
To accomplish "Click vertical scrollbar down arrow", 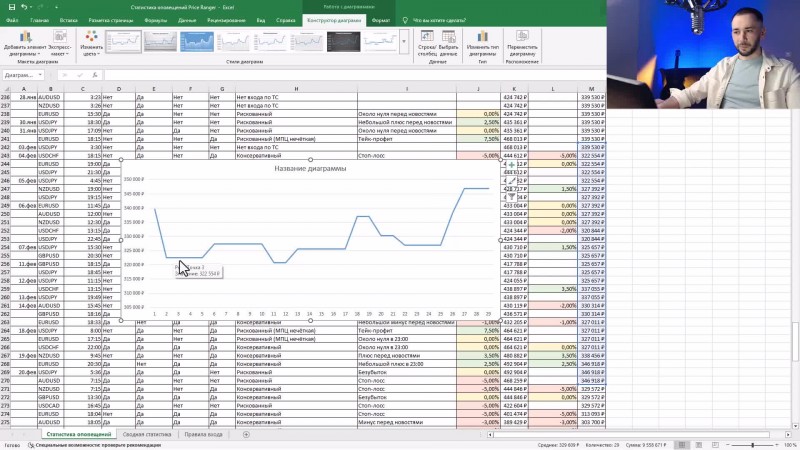I will pyautogui.click(x=795, y=426).
